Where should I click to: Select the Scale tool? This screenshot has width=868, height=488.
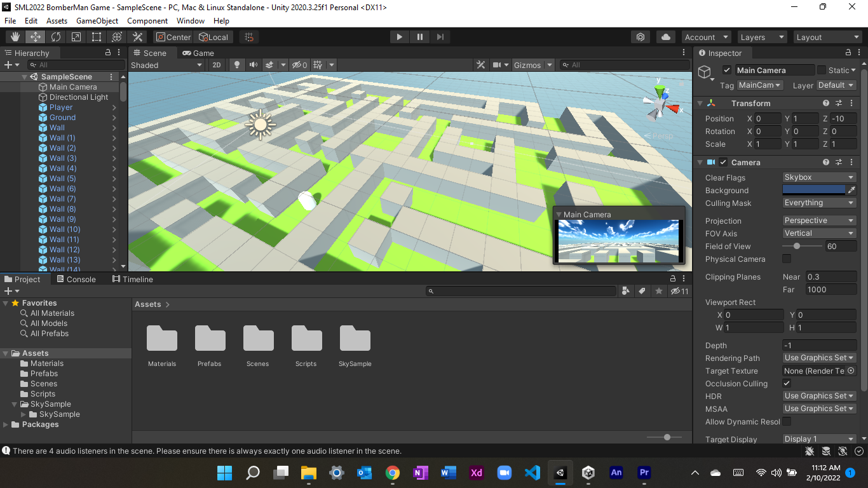pos(76,37)
